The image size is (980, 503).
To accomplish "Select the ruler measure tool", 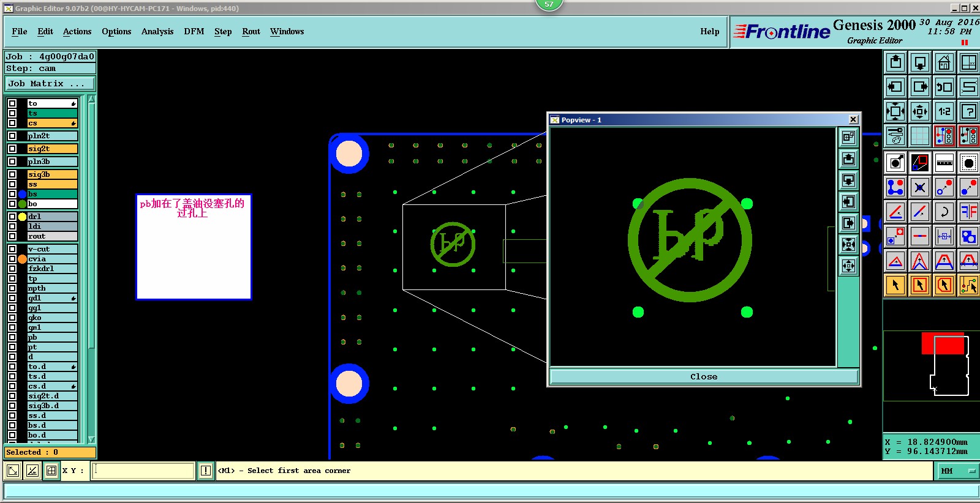I will click(x=944, y=163).
